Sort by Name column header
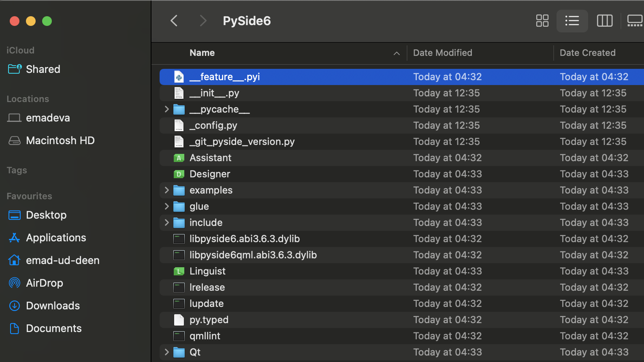This screenshot has width=644, height=362. tap(202, 53)
